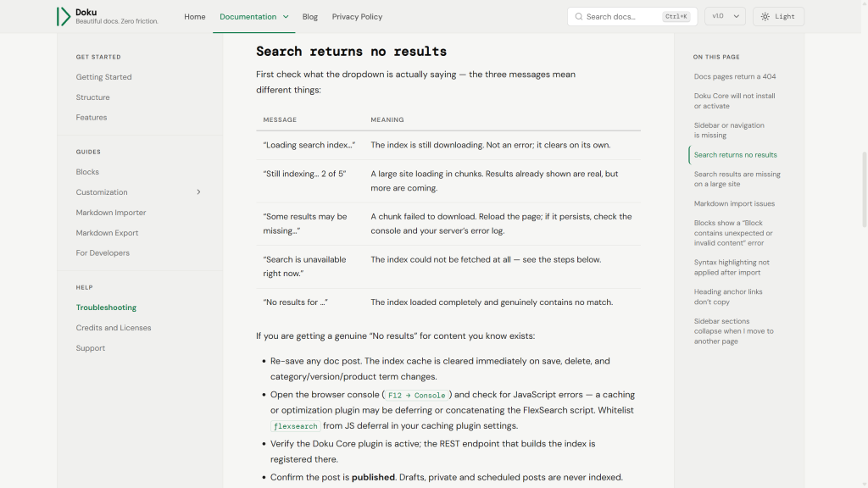
Task: Jump to 'Docs pages return a 404'
Action: coord(735,76)
